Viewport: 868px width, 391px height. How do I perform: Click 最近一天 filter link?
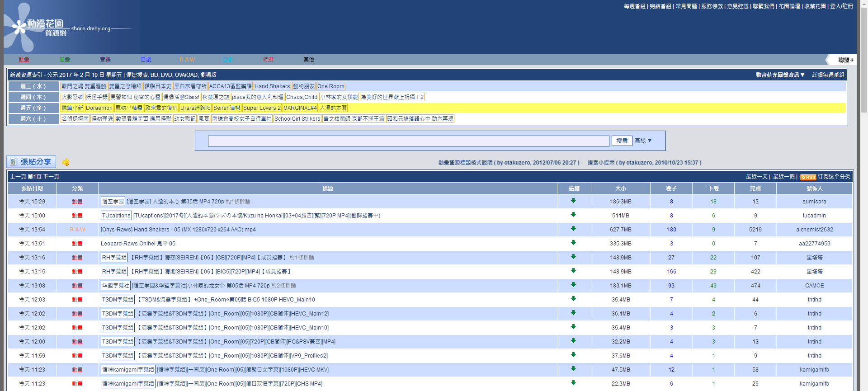tap(757, 177)
